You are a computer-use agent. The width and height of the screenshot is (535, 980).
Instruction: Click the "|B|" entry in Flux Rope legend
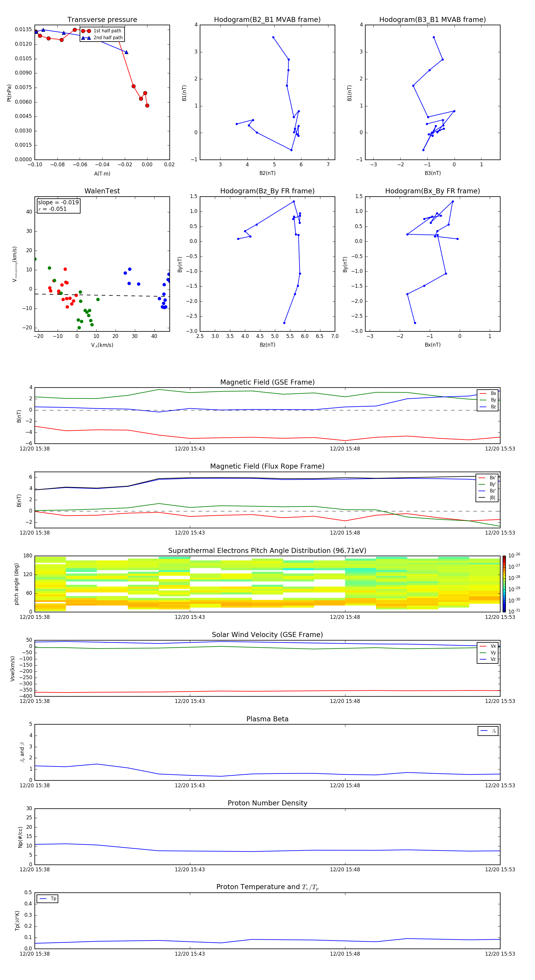[487, 498]
